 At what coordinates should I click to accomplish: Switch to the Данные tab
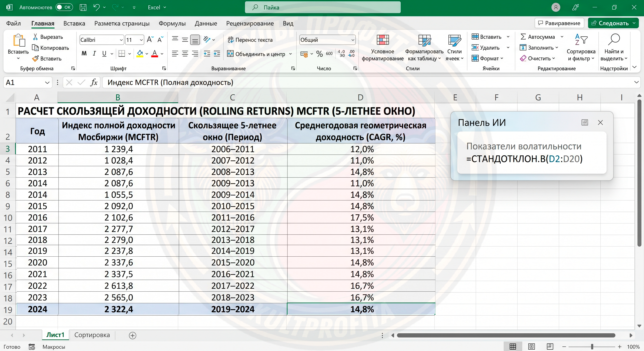click(206, 23)
